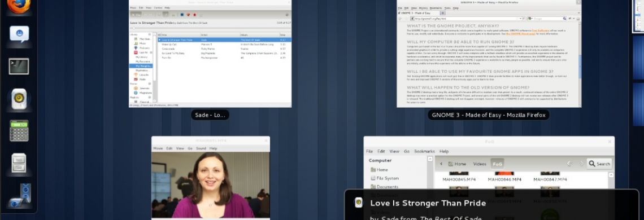Select the Videos path bar button

click(479, 164)
